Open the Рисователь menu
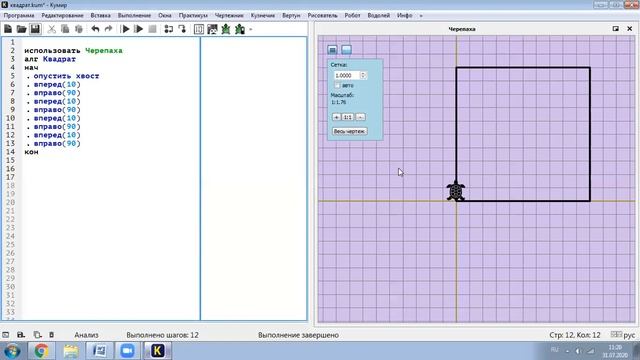 [x=322, y=16]
